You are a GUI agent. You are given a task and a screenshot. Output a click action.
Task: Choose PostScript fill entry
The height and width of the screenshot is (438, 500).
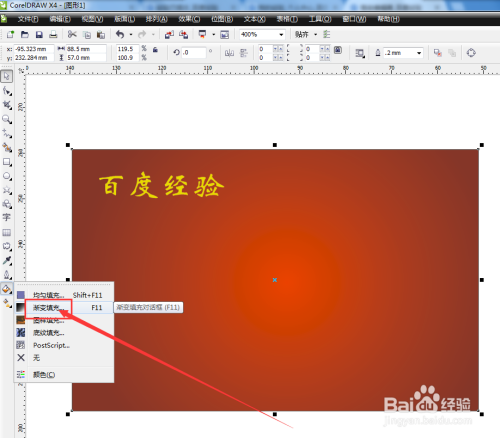[64, 345]
